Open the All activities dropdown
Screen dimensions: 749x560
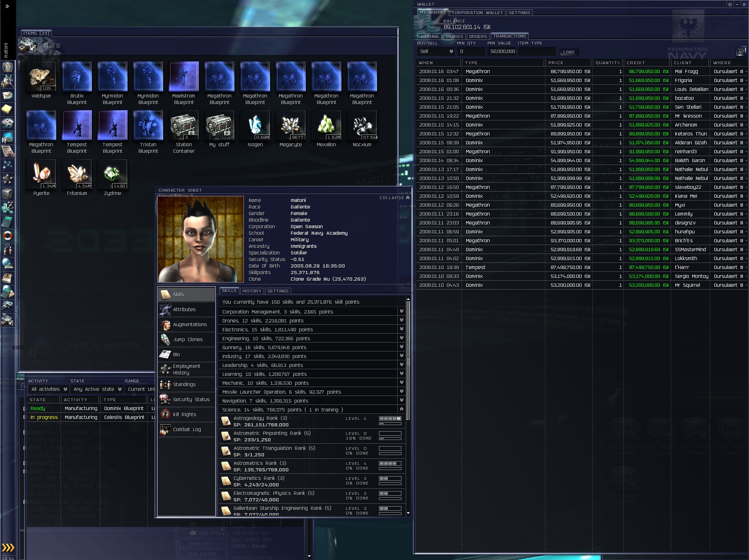[x=49, y=389]
